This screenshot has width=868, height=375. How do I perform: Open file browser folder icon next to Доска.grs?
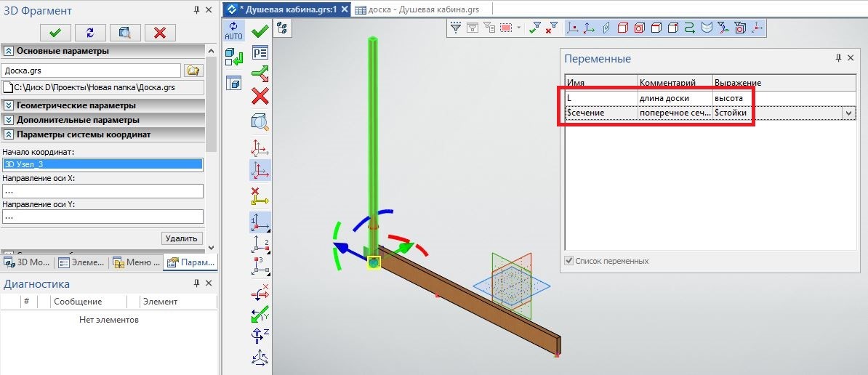193,70
